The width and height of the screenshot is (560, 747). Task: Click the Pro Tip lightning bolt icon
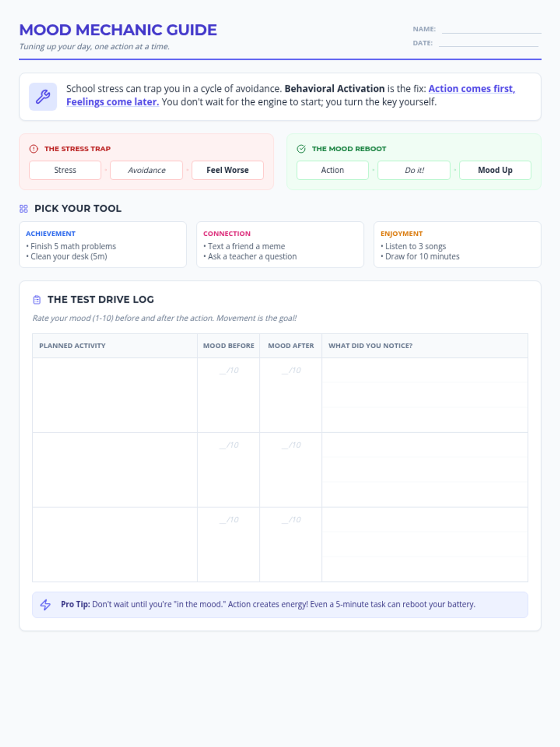click(45, 605)
